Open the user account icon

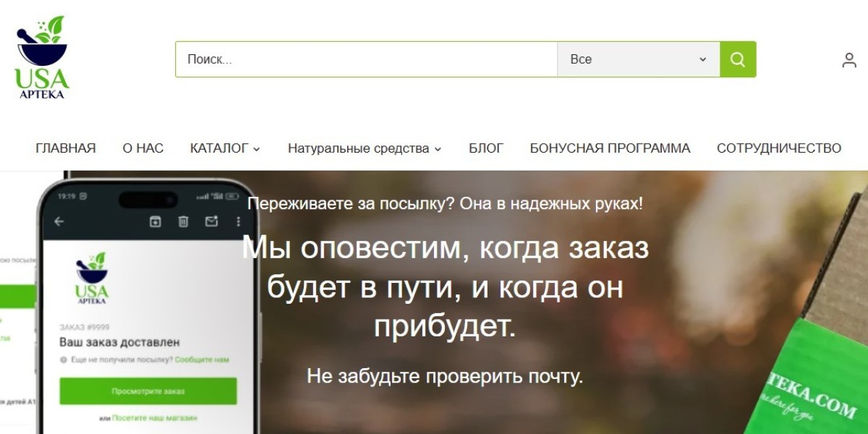[849, 60]
